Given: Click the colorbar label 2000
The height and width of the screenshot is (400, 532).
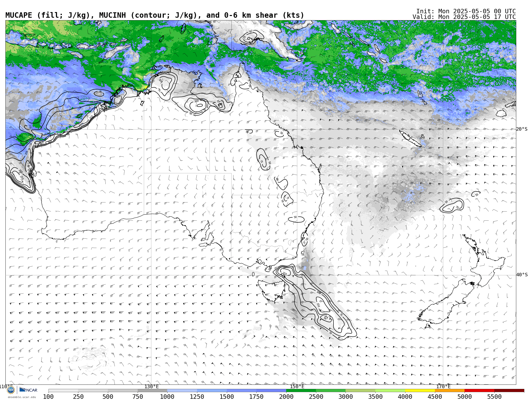Looking at the screenshot, I should tap(286, 397).
